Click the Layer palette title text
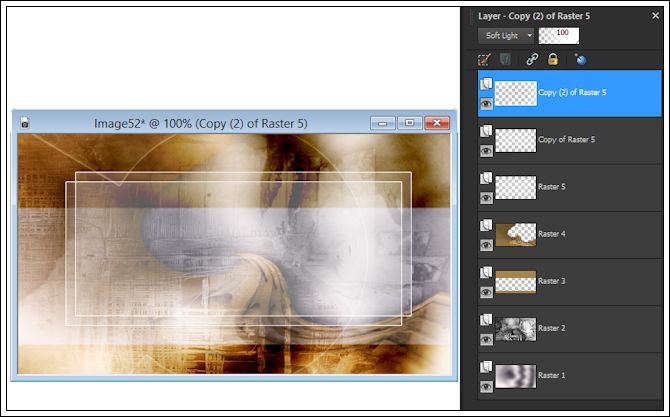This screenshot has width=670, height=417. 534,16
